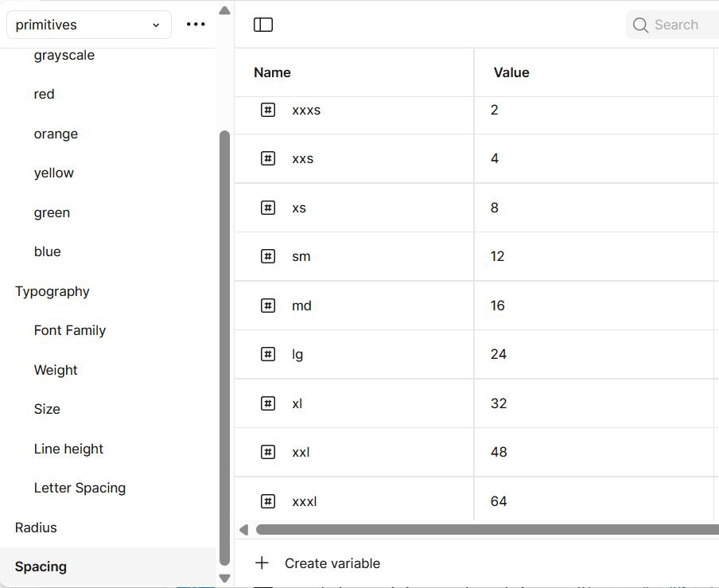Open the Radius variable group
Image resolution: width=719 pixels, height=588 pixels.
click(36, 528)
